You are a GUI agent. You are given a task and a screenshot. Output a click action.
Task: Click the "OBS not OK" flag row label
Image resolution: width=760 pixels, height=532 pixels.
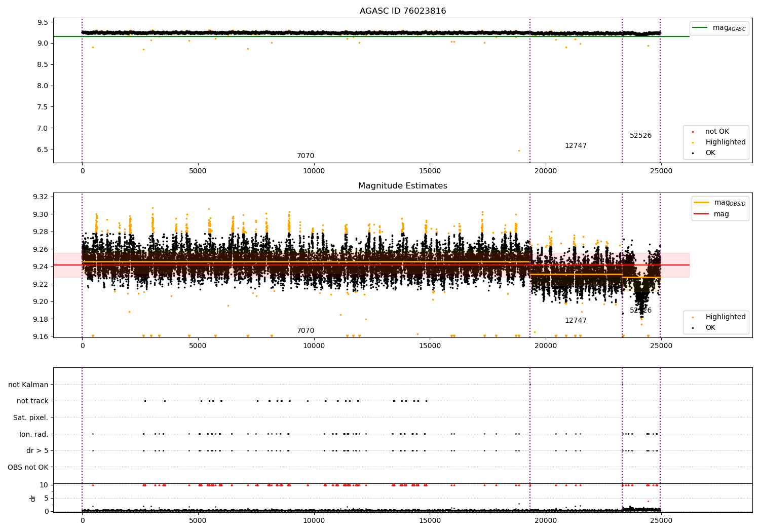[x=28, y=467]
